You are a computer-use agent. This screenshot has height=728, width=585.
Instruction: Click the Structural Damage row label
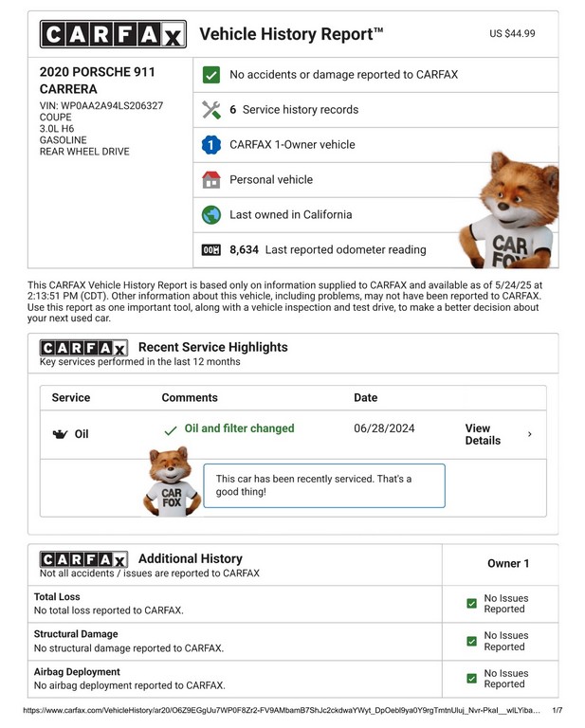[76, 634]
